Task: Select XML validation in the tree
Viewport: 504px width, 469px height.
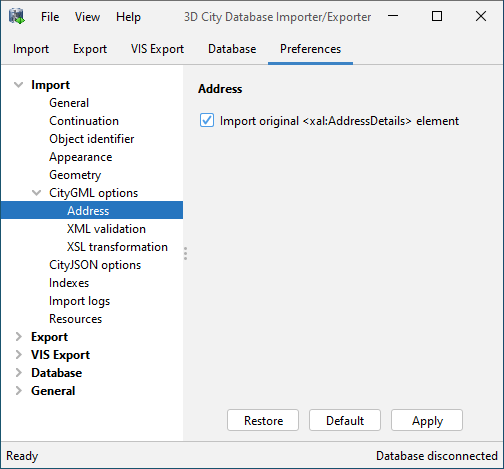Action: [106, 229]
